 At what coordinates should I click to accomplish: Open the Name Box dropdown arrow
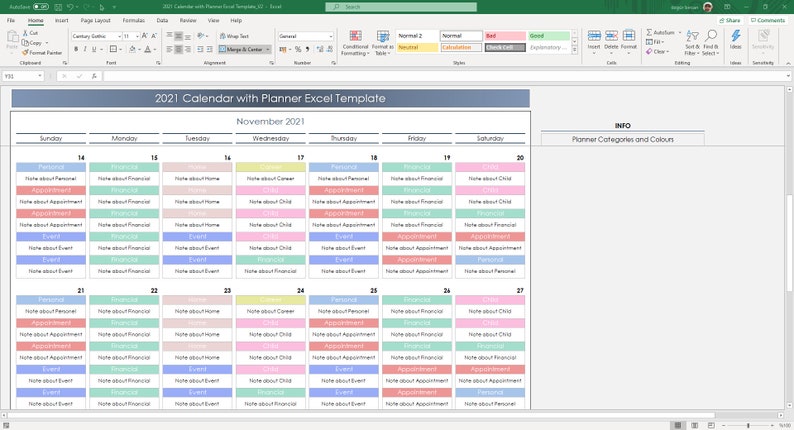pyautogui.click(x=39, y=76)
